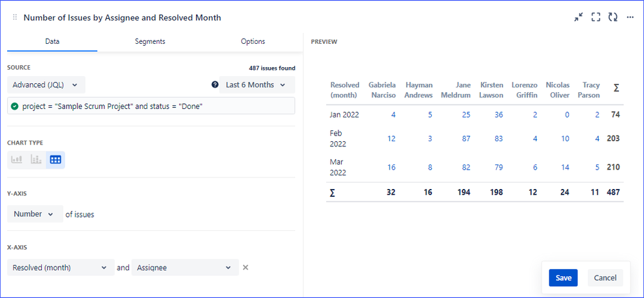Screen dimensions: 644x298
Task: Click the drag handle beside the gadget title
Action: [15, 17]
